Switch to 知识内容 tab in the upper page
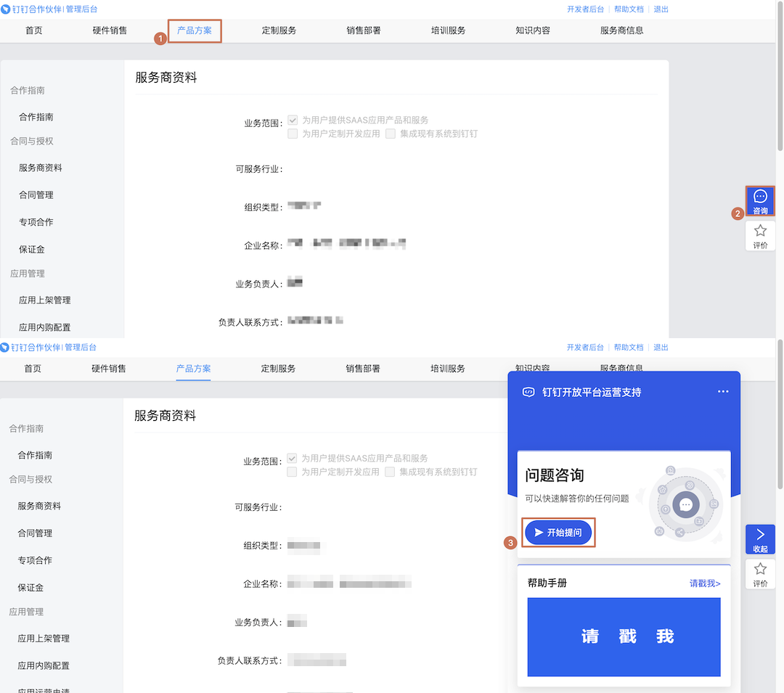 click(533, 30)
